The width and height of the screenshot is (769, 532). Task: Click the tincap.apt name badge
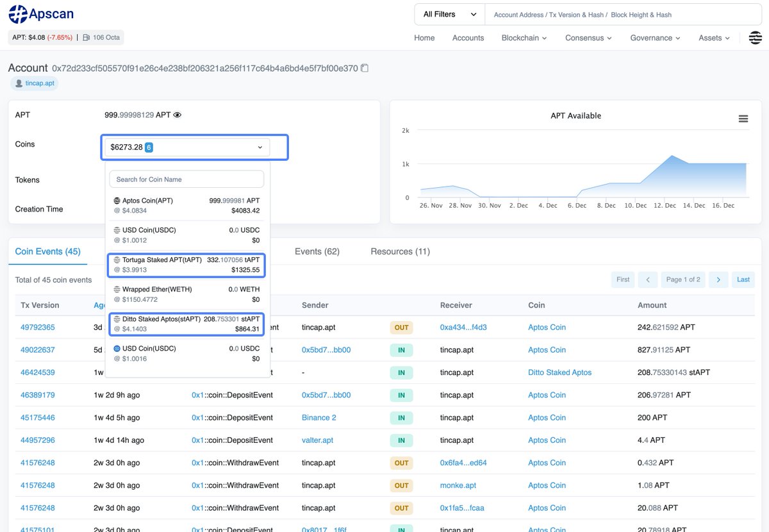click(34, 83)
